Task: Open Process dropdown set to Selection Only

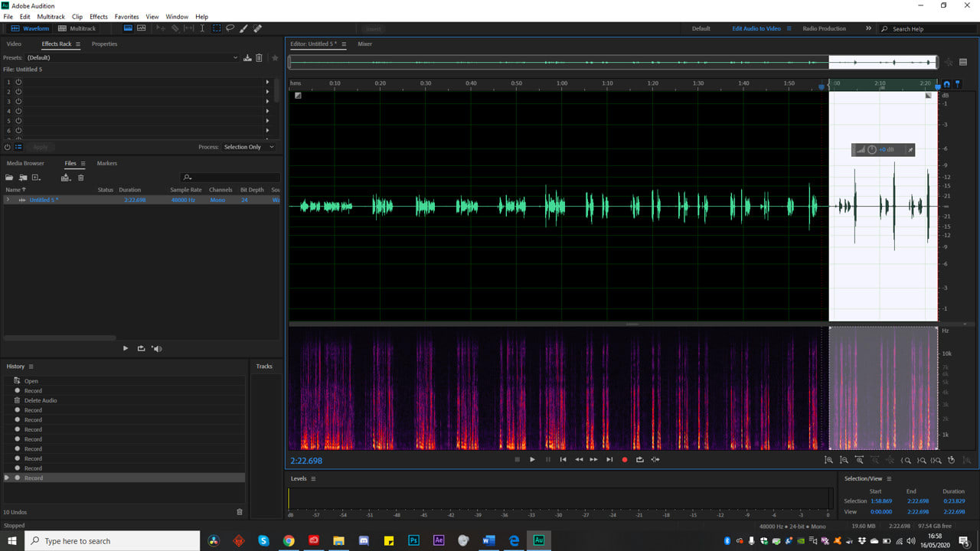Action: [249, 147]
